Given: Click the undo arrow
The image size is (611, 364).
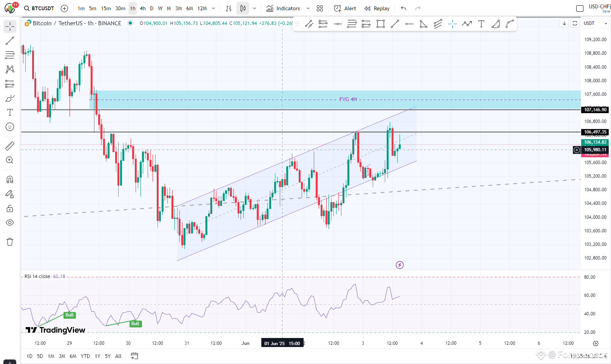Looking at the screenshot, I should [403, 8].
